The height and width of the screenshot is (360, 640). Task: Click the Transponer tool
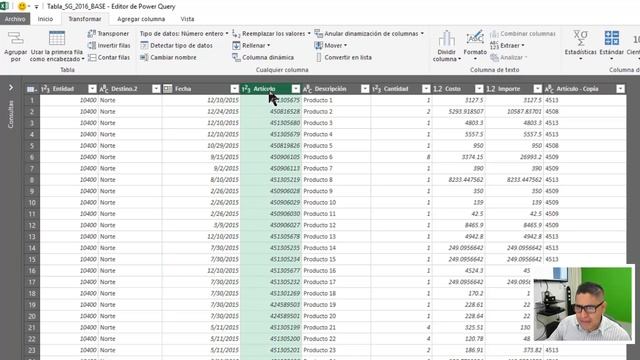(109, 33)
